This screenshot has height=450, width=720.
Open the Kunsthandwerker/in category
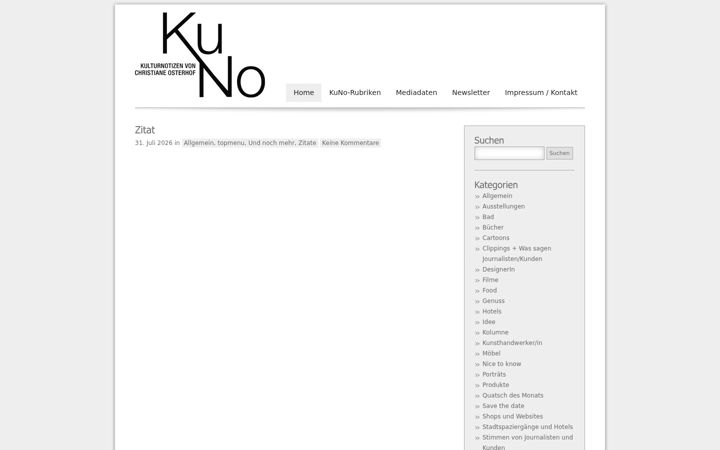(512, 343)
